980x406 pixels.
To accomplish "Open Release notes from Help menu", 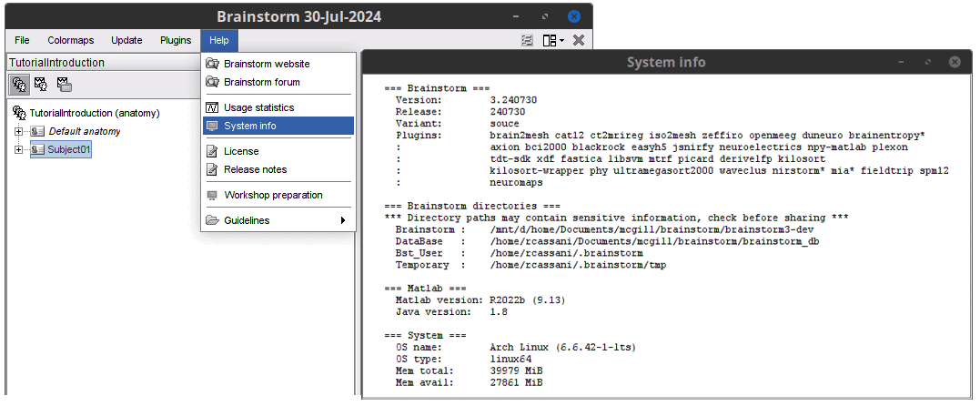I will [x=255, y=169].
